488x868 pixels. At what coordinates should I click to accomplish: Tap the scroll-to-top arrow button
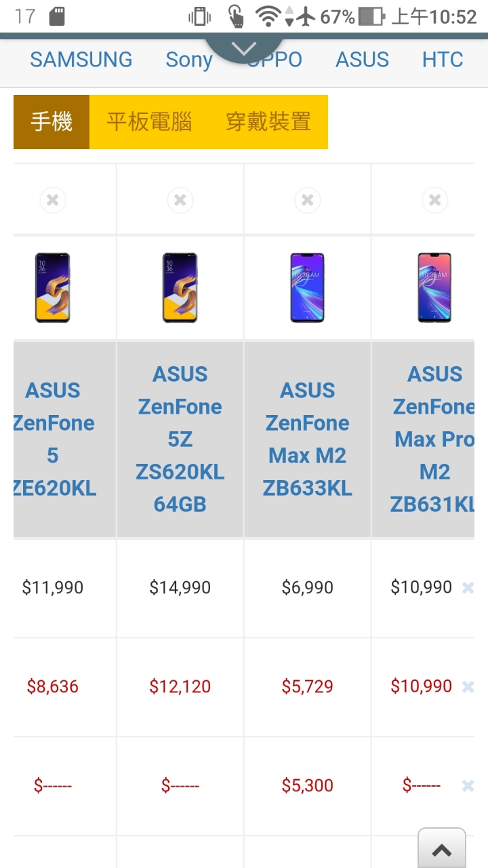[442, 849]
